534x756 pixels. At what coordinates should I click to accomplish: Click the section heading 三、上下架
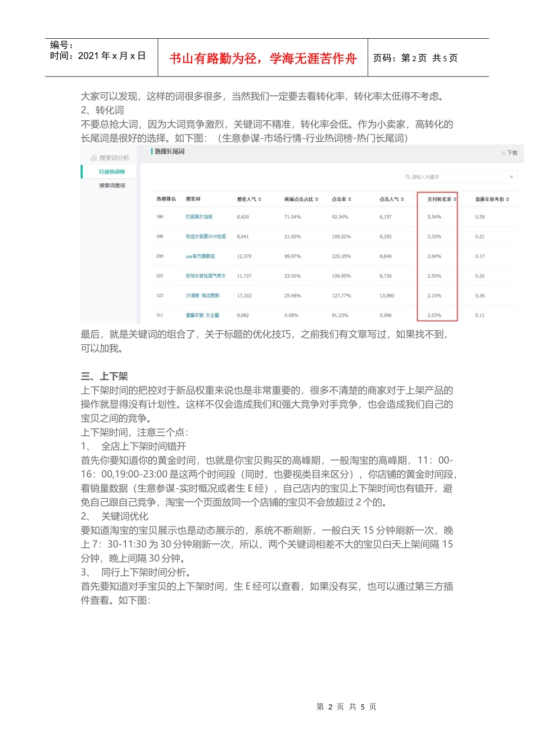coord(104,376)
